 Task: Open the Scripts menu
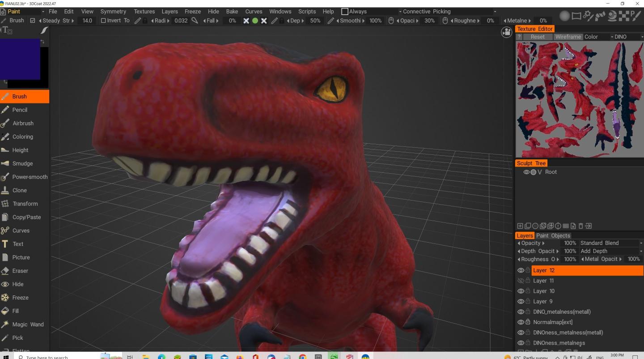(307, 12)
